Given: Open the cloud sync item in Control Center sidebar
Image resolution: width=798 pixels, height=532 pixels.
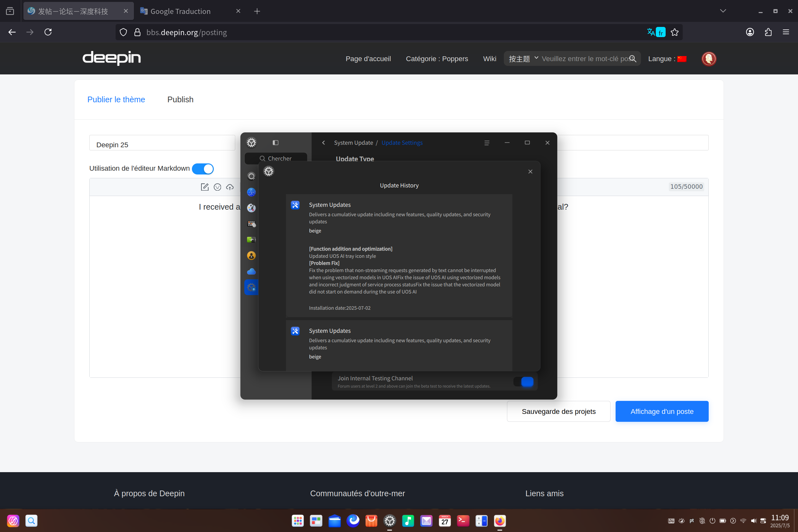Looking at the screenshot, I should click(251, 271).
